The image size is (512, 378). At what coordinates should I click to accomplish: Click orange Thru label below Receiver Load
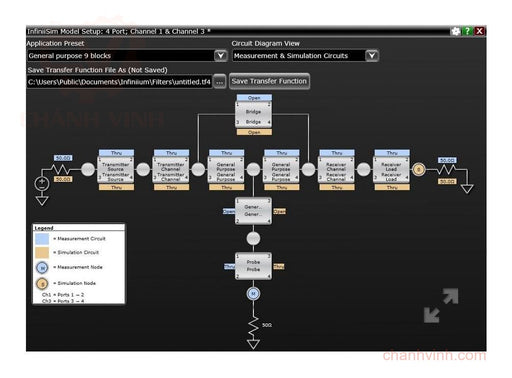pyautogui.click(x=392, y=188)
